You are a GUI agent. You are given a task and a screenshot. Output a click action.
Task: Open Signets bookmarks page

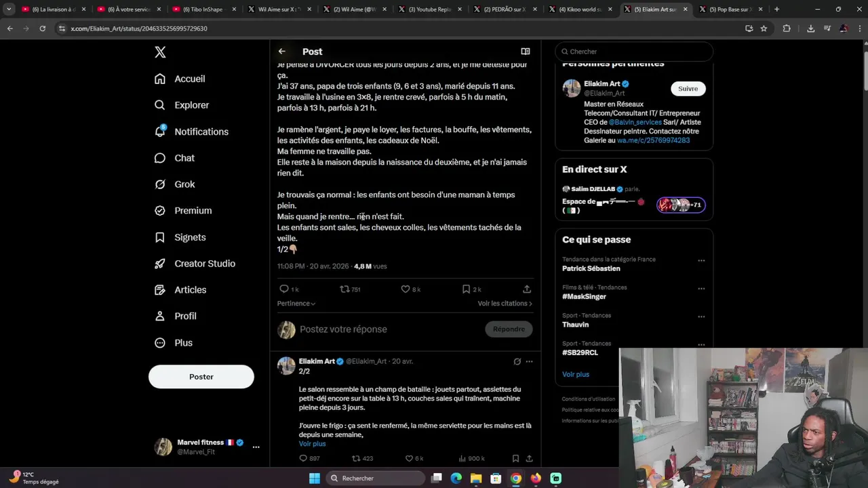[x=180, y=237]
